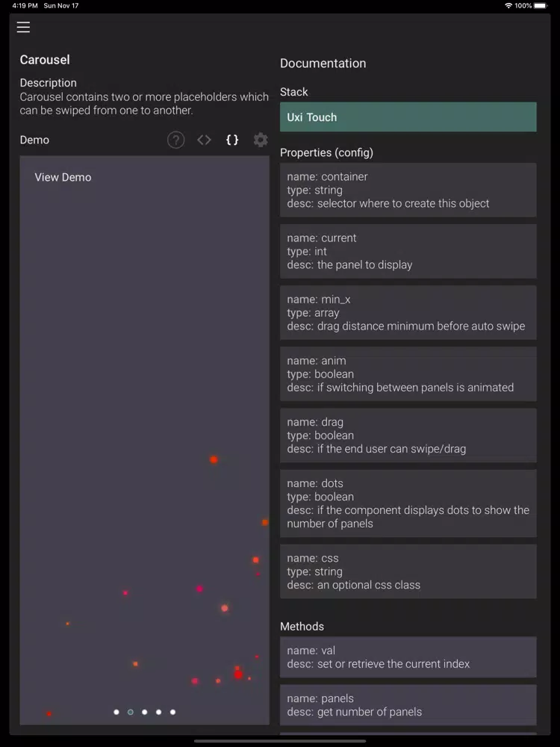Select the min_x property card
The image size is (560, 747).
pos(408,312)
